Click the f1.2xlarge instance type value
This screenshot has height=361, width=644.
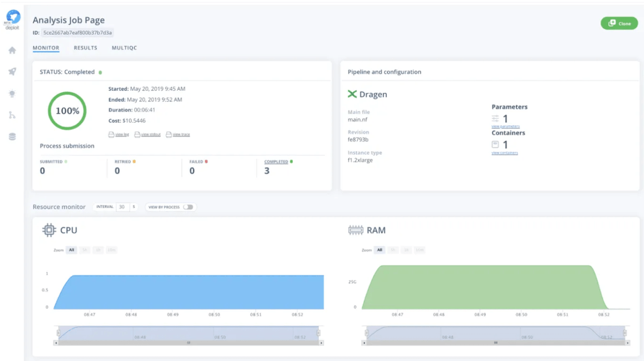360,160
